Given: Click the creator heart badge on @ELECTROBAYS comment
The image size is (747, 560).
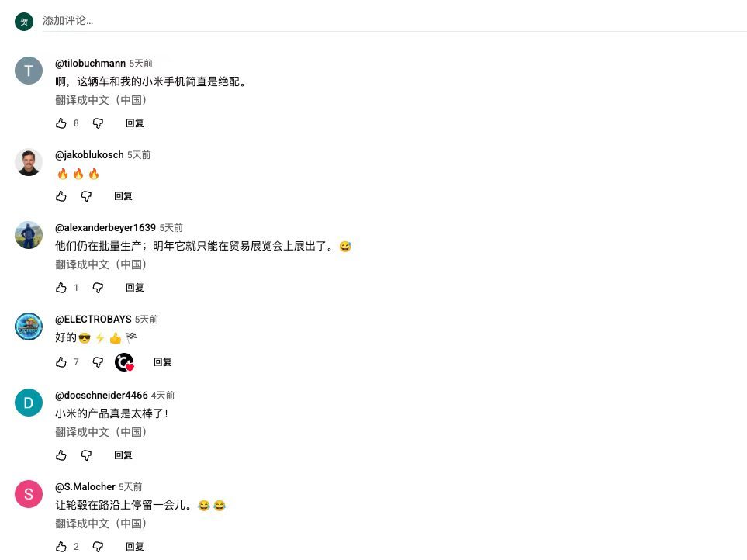Looking at the screenshot, I should [x=124, y=362].
